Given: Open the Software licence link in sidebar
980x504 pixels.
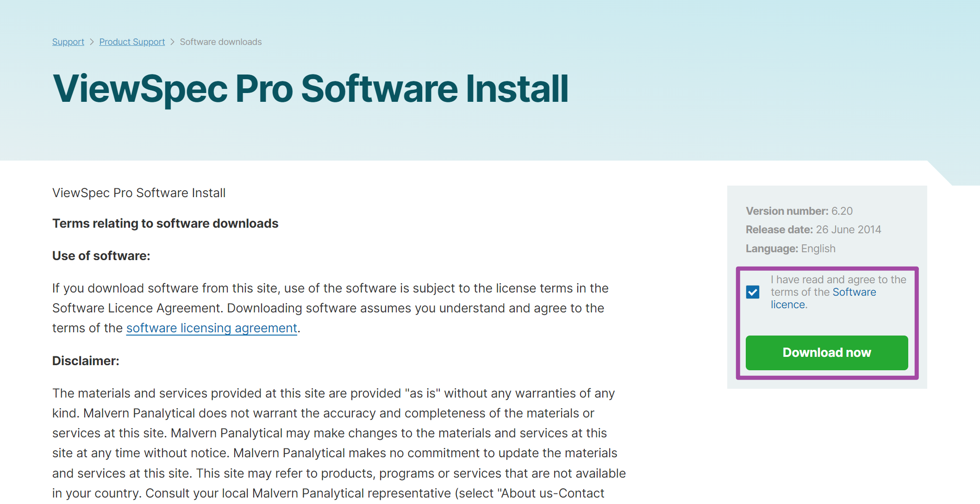Looking at the screenshot, I should point(854,292).
